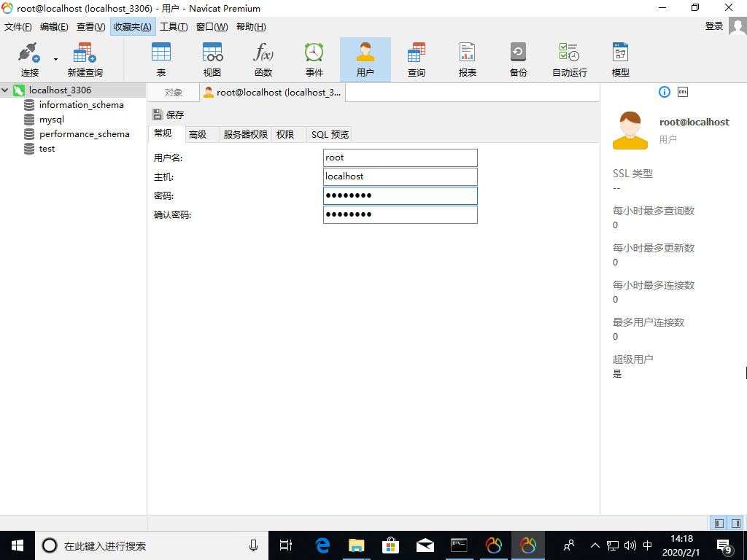Open File Explorer from taskbar
The width and height of the screenshot is (747, 560).
(x=356, y=545)
